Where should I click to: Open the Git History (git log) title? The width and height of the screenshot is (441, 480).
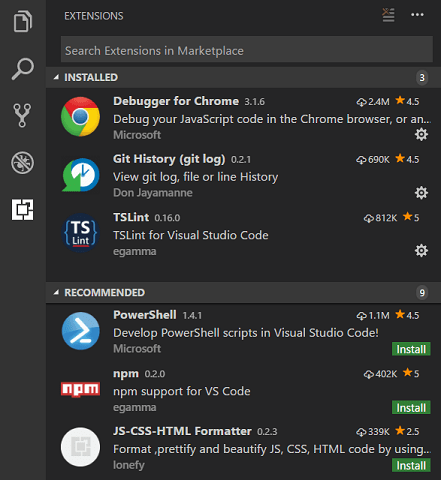[169, 159]
